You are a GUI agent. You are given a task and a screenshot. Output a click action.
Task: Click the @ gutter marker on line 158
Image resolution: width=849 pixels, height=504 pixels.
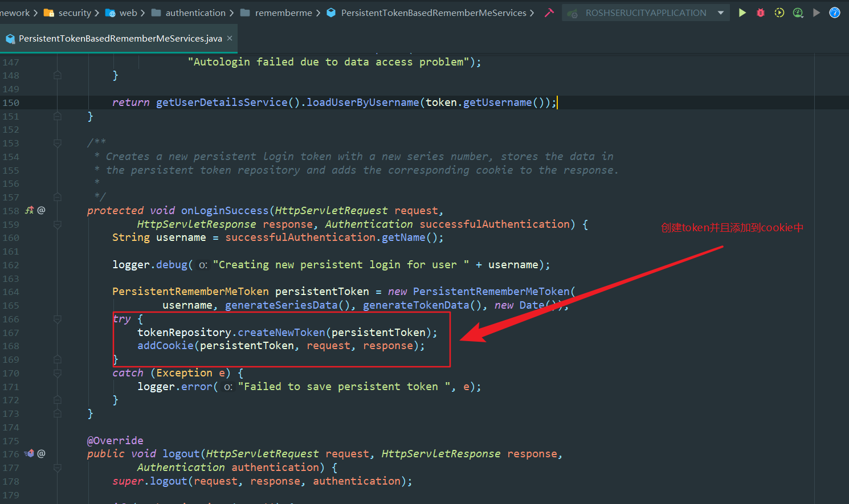pyautogui.click(x=41, y=210)
